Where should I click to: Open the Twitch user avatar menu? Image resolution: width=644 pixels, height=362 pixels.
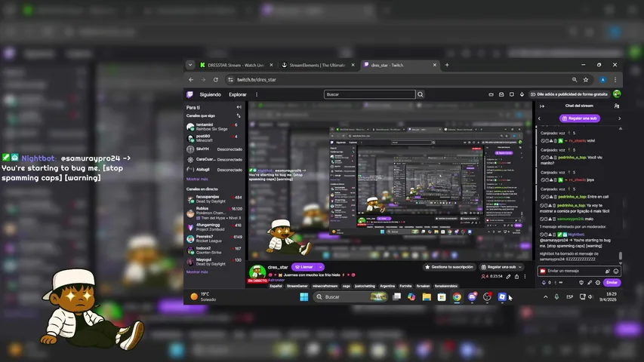[617, 94]
